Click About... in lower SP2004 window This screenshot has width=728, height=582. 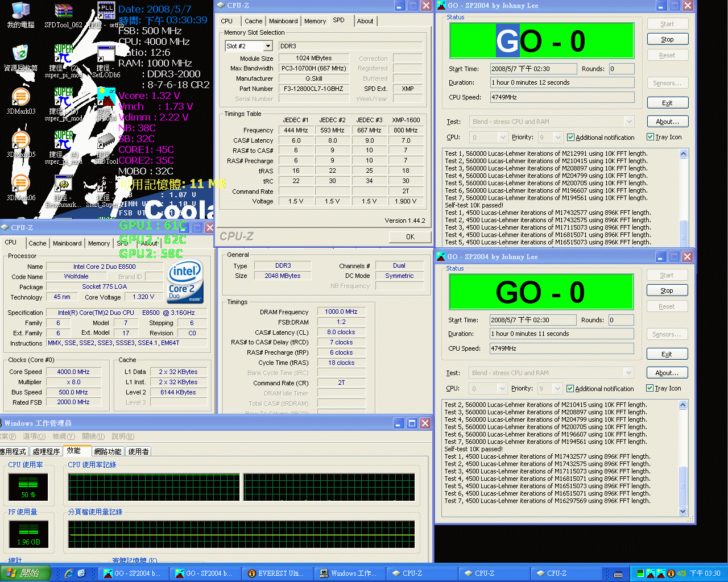pos(667,373)
